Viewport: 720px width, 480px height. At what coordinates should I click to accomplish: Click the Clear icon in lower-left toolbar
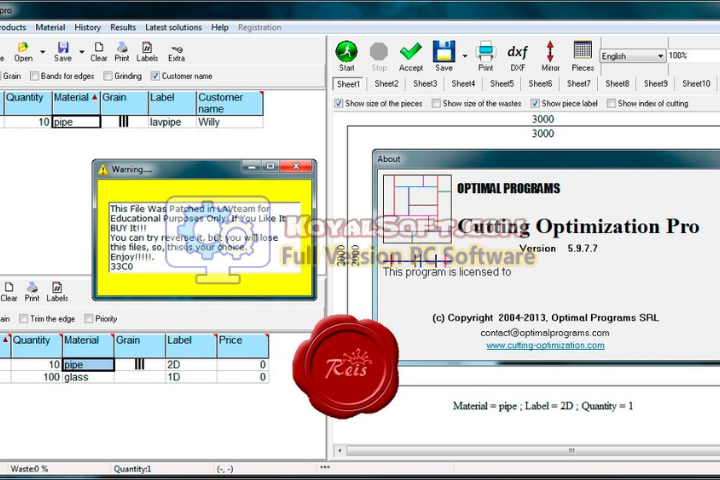[9, 287]
